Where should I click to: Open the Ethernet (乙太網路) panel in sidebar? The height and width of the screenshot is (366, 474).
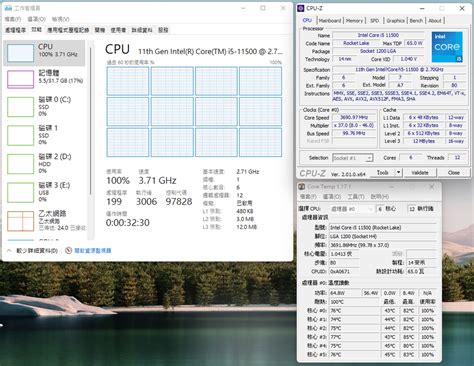(44, 221)
